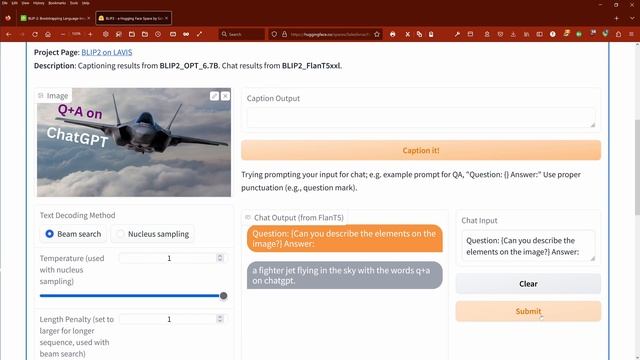
Task: Open the Tools menu
Action: (74, 3)
